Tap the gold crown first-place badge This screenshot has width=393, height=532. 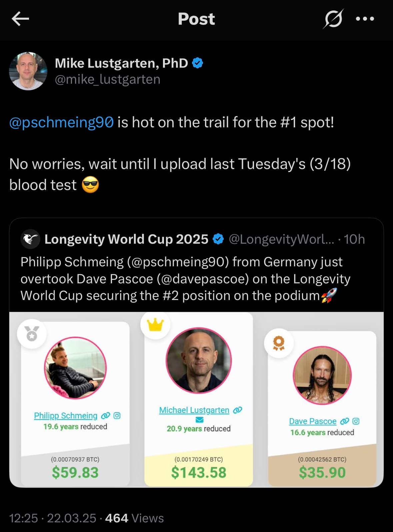pos(155,324)
